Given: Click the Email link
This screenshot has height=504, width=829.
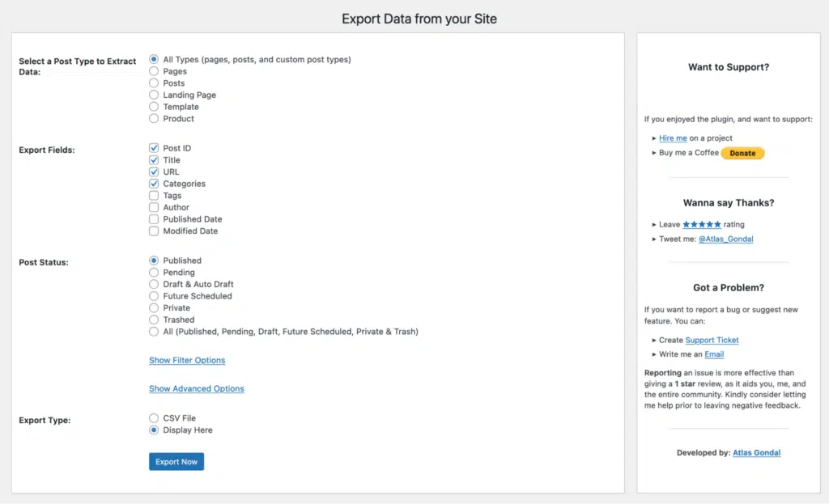Looking at the screenshot, I should coord(714,354).
